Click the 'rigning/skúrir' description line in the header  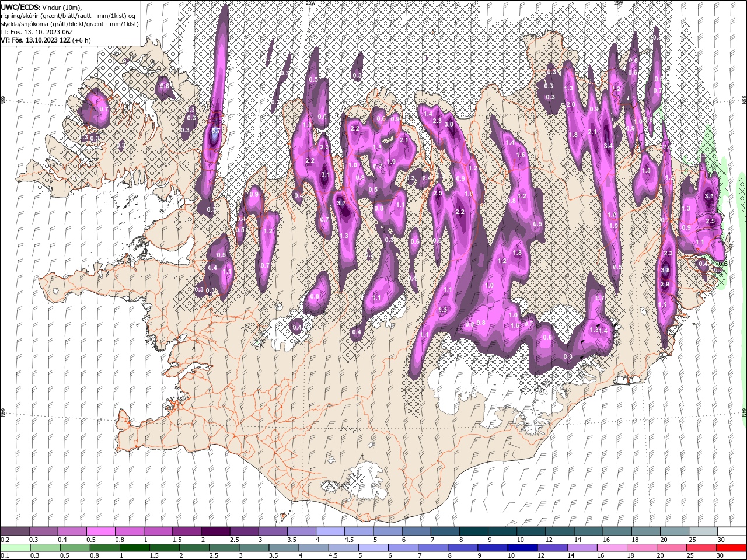[68, 16]
